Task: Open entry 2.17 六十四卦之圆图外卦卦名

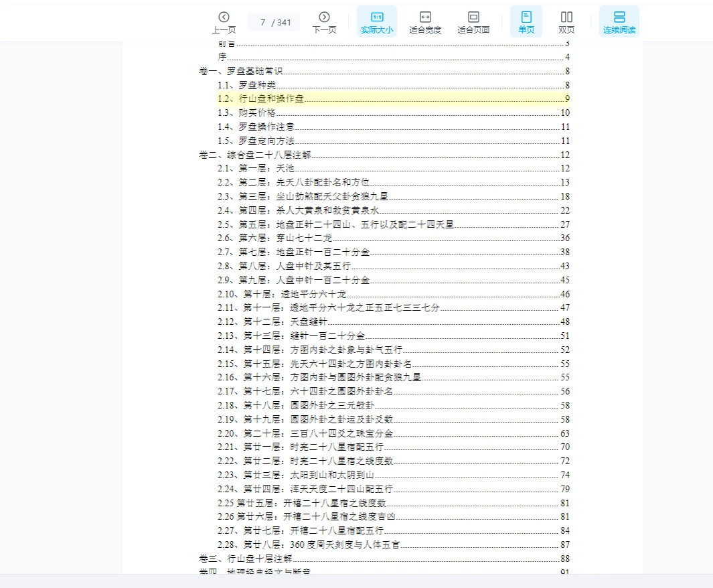Action: click(x=394, y=392)
